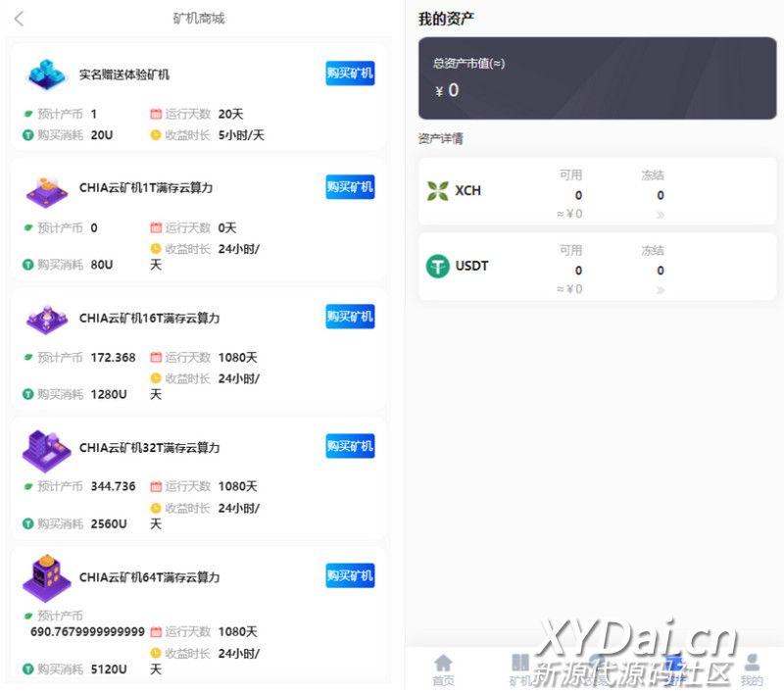This screenshot has width=784, height=693.
Task: Click the CHIA云矿机64T machine icon
Action: (45, 577)
